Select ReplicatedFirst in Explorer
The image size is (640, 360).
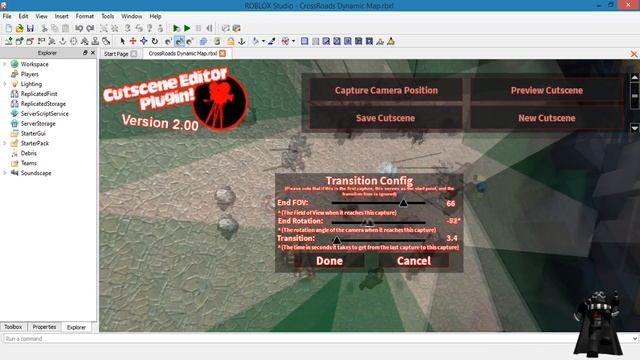point(39,93)
